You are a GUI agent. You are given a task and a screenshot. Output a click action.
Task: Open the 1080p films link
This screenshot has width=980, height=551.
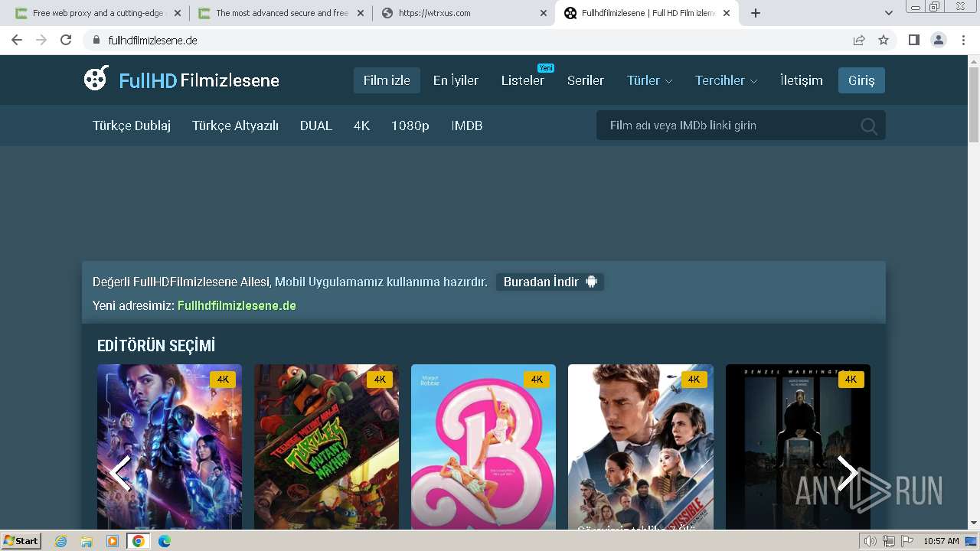[x=410, y=126]
